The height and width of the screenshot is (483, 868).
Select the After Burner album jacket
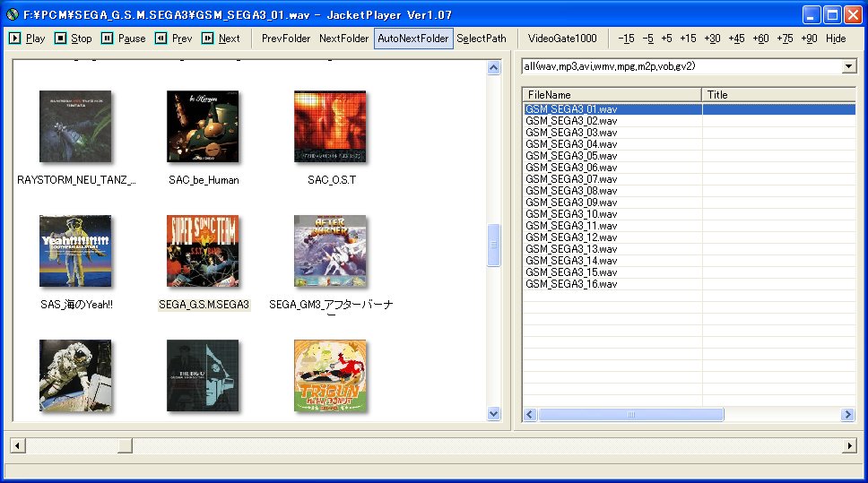pyautogui.click(x=330, y=251)
